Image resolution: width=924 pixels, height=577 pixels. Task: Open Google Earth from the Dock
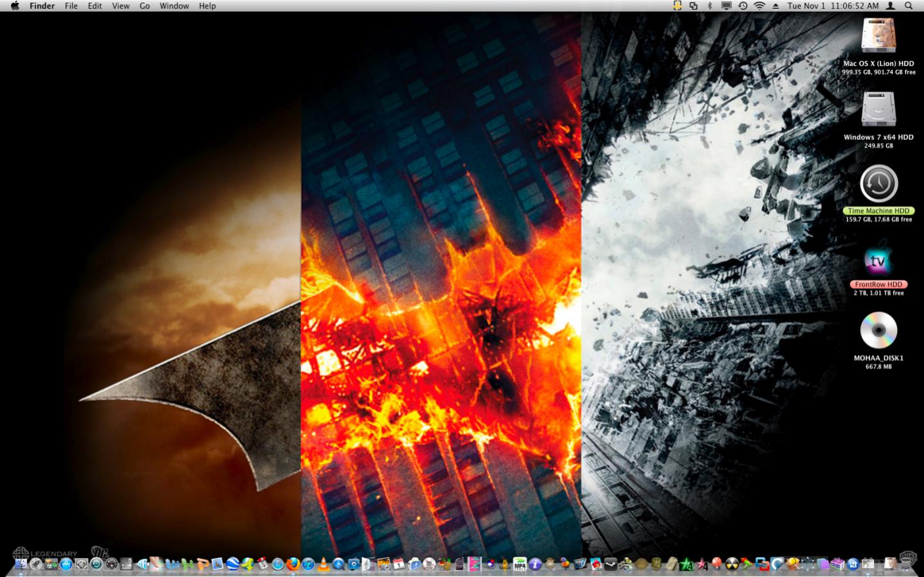click(x=232, y=564)
